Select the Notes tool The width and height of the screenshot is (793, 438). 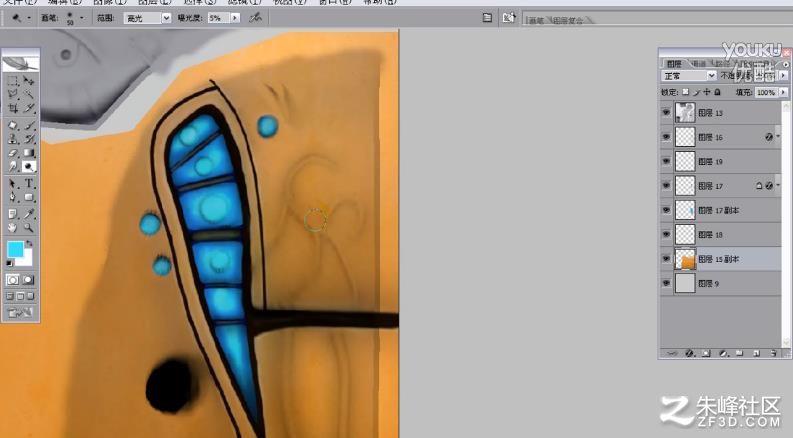[x=13, y=214]
